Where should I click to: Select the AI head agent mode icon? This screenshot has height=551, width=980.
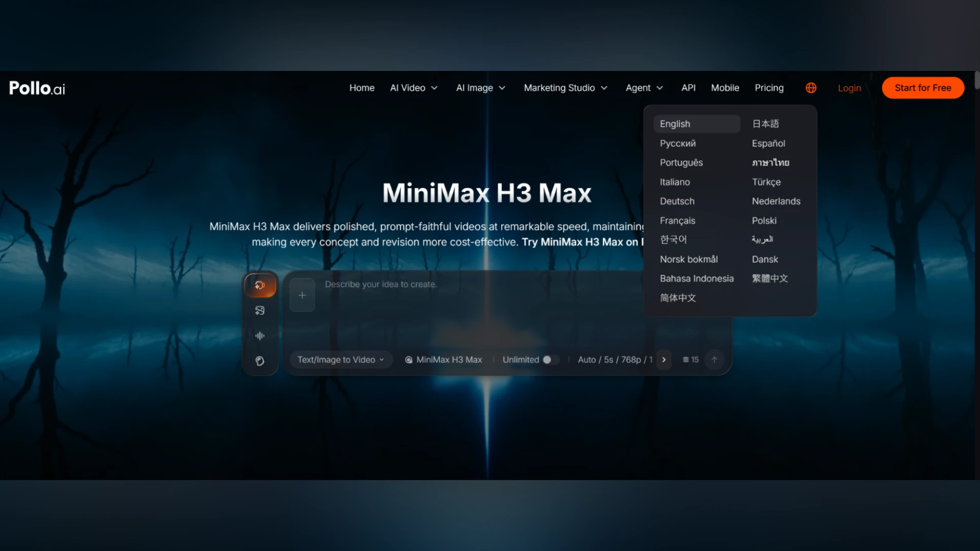[260, 361]
